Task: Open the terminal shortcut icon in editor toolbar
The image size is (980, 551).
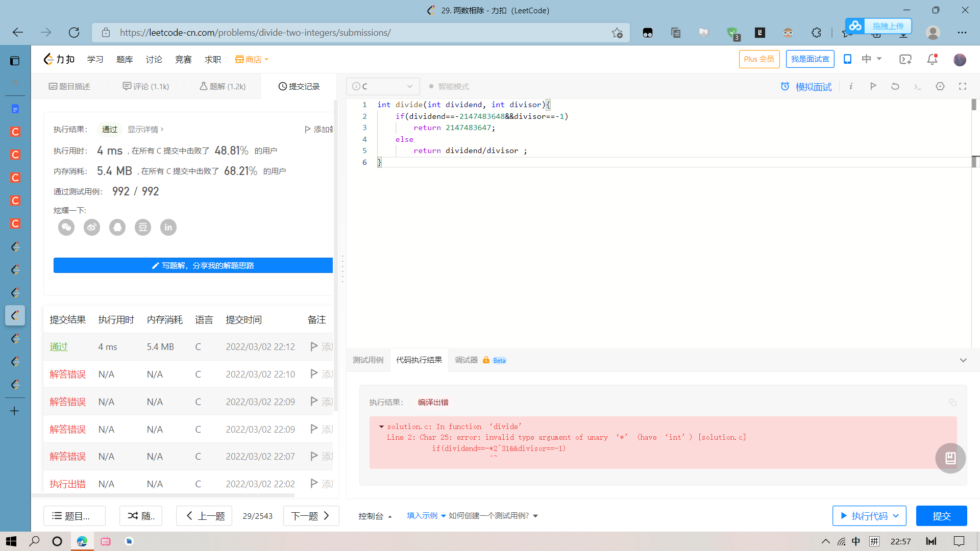Action: tap(917, 87)
